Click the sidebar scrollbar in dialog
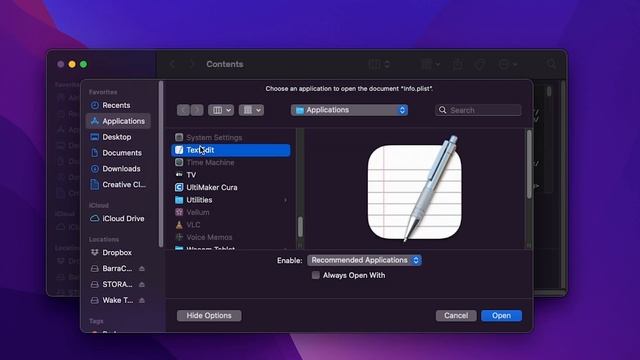This screenshot has width=640, height=360. pyautogui.click(x=161, y=164)
